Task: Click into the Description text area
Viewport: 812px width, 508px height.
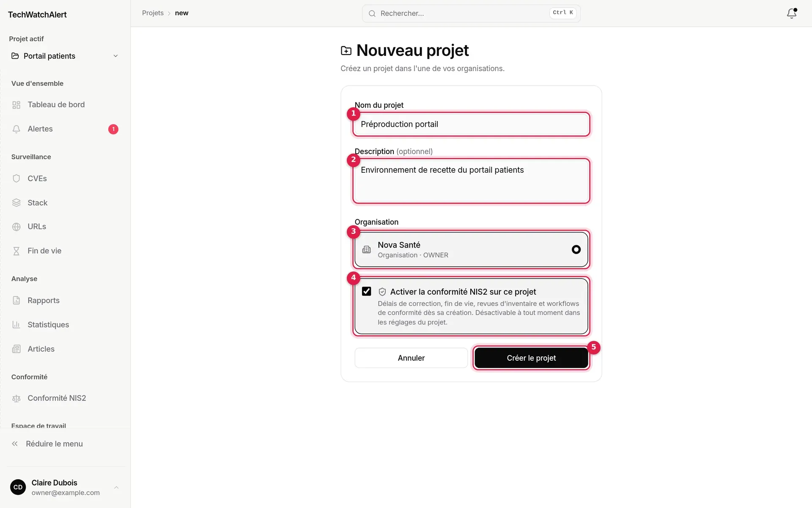Action: [x=471, y=181]
